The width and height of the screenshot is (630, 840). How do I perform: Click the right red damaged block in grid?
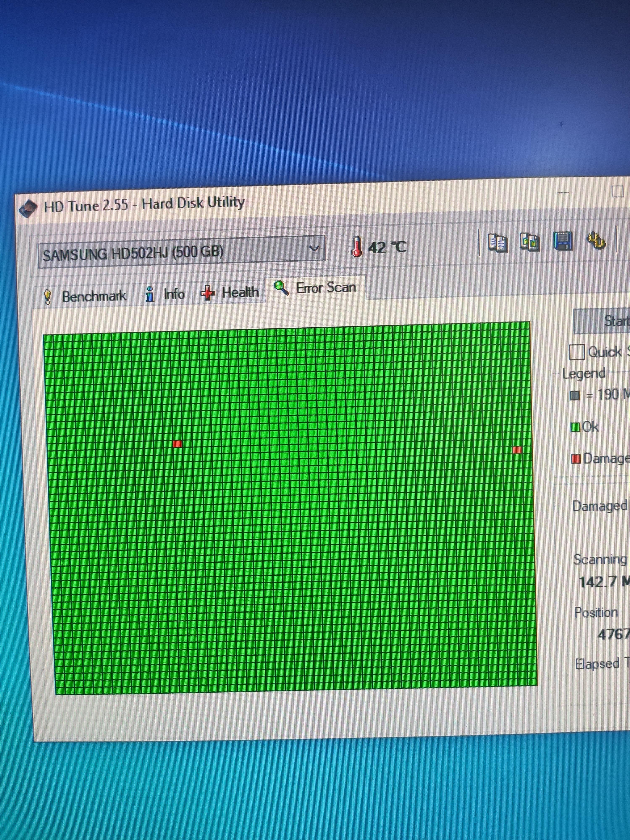click(517, 450)
